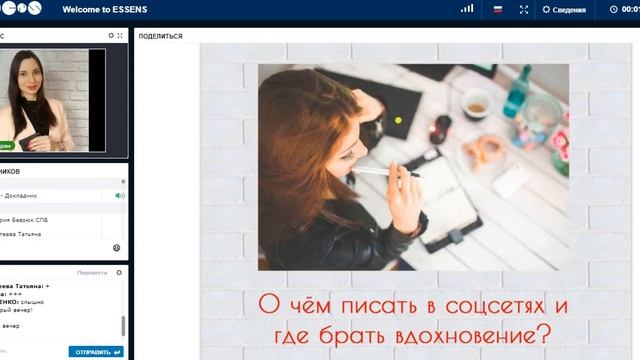
Task: Select participant Бевзюк СПБ
Action: [x=24, y=220]
